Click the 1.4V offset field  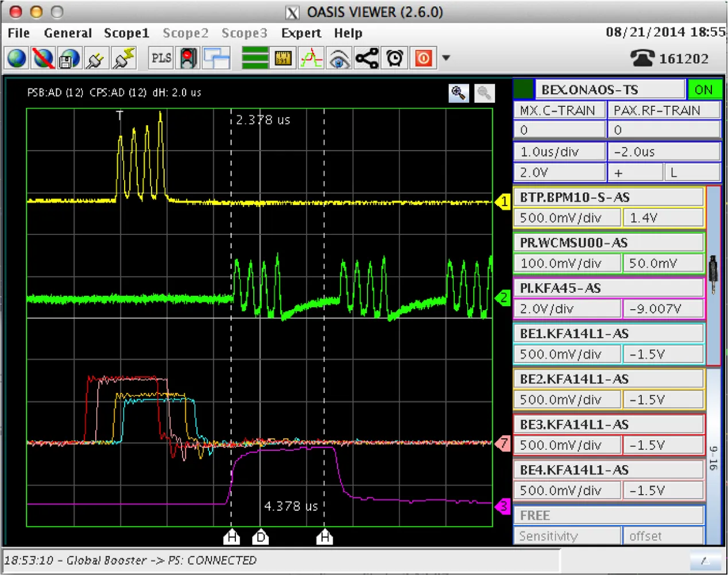pyautogui.click(x=663, y=218)
